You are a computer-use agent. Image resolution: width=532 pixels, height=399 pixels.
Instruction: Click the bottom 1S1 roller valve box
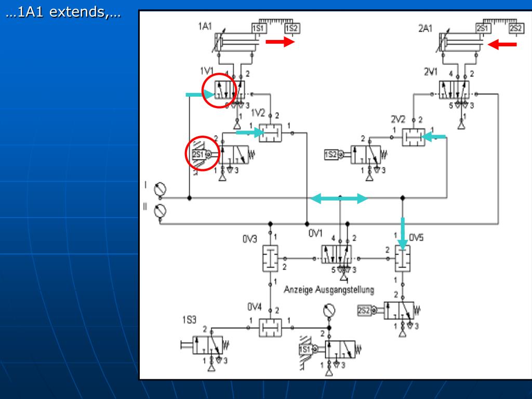[x=305, y=350]
